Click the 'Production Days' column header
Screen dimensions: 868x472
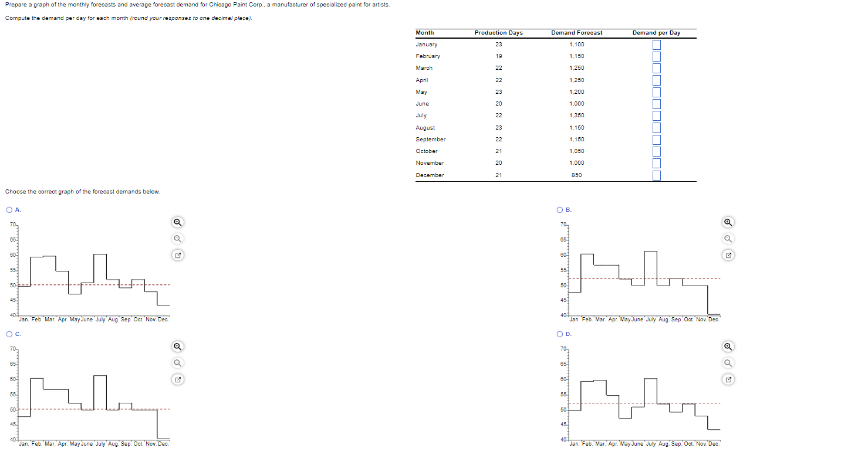click(x=498, y=33)
